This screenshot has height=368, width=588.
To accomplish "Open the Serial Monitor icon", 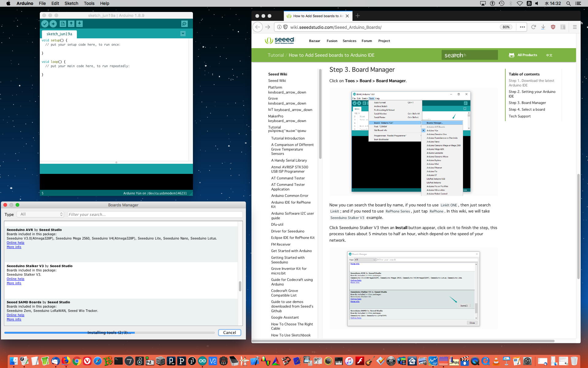I will (x=184, y=24).
